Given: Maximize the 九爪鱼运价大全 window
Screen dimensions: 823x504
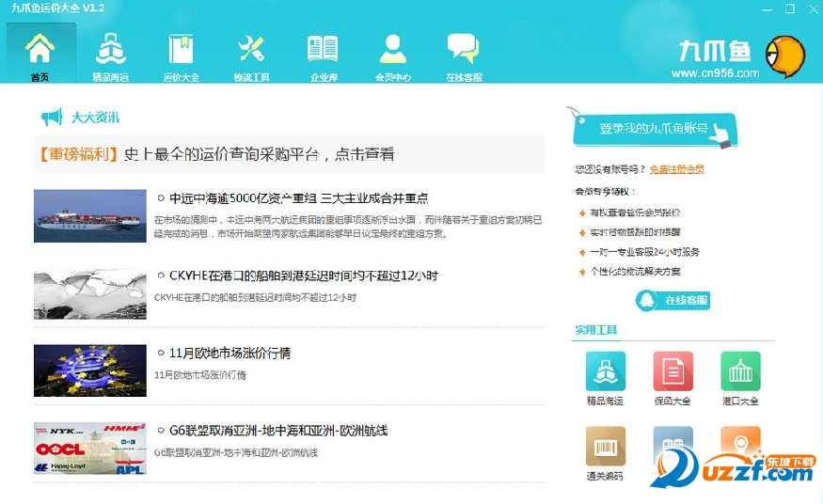Looking at the screenshot, I should (x=790, y=8).
